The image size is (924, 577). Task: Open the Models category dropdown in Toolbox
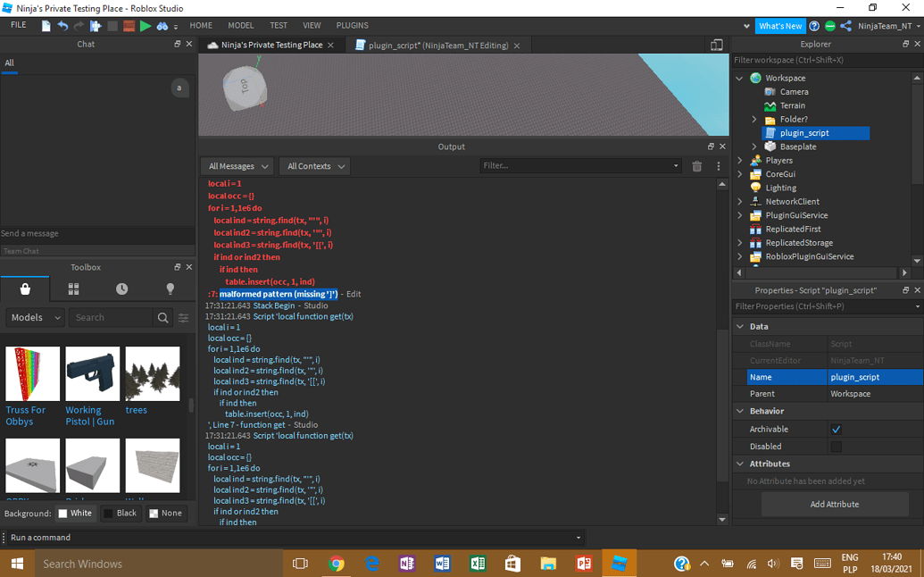coord(34,317)
